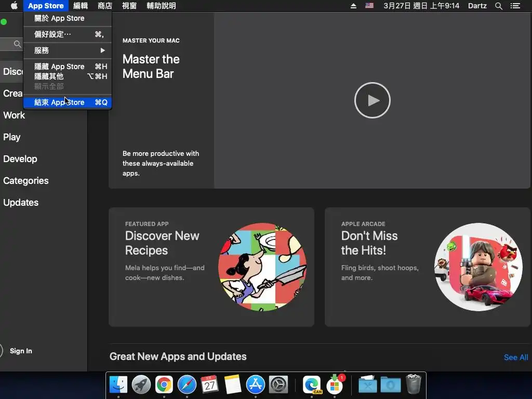Open Spotlight search in the menu bar
The image size is (532, 399).
tap(498, 6)
